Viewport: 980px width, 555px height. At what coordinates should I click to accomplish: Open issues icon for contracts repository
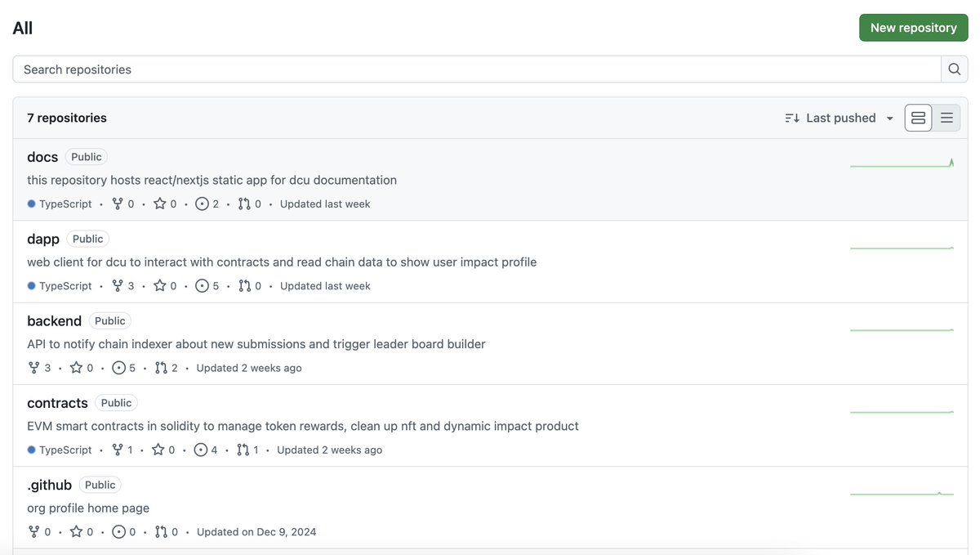click(201, 450)
